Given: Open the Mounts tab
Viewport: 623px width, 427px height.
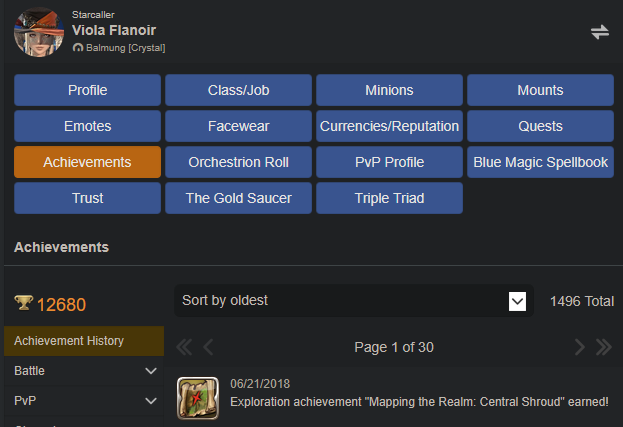Looking at the screenshot, I should (x=540, y=90).
